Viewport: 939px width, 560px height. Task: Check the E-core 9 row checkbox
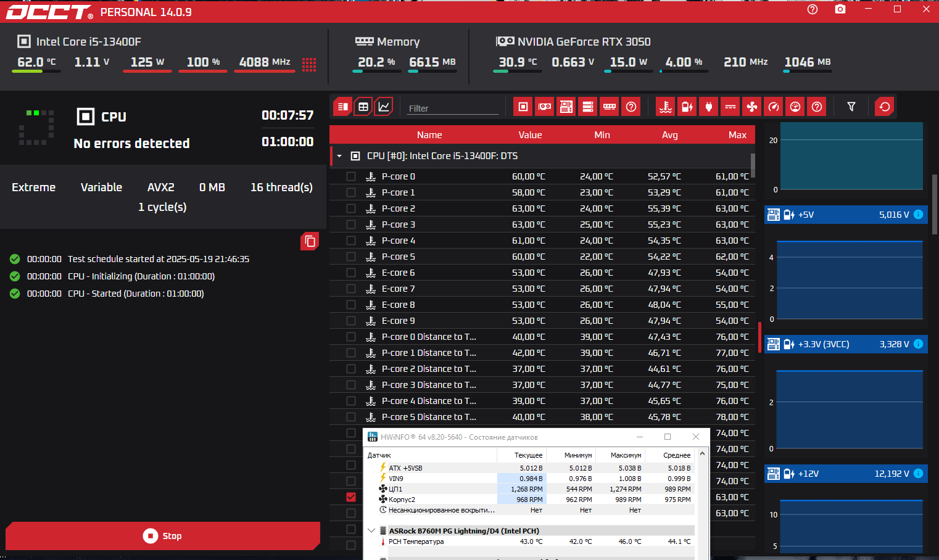coord(351,321)
